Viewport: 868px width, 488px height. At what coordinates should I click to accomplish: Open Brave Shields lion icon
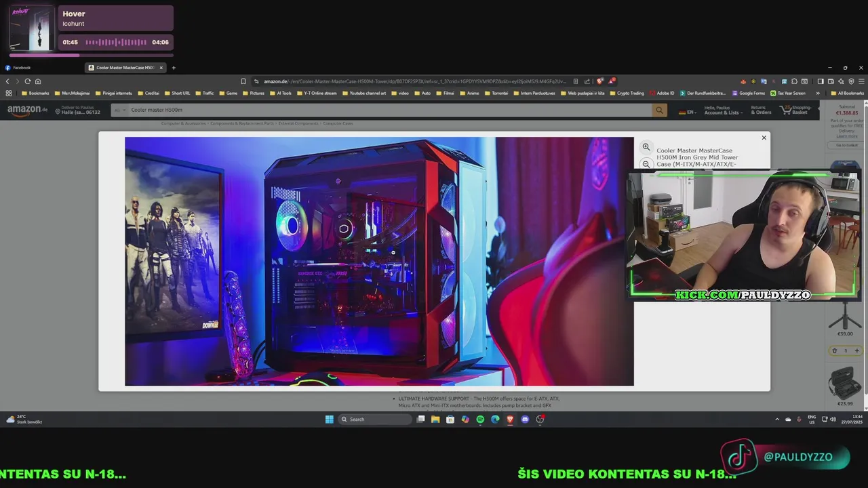(600, 81)
